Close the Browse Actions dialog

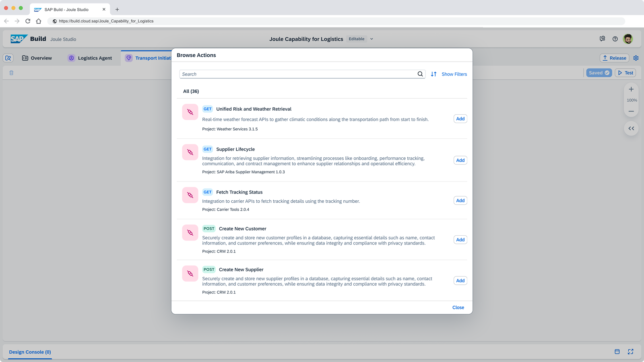[458, 307]
